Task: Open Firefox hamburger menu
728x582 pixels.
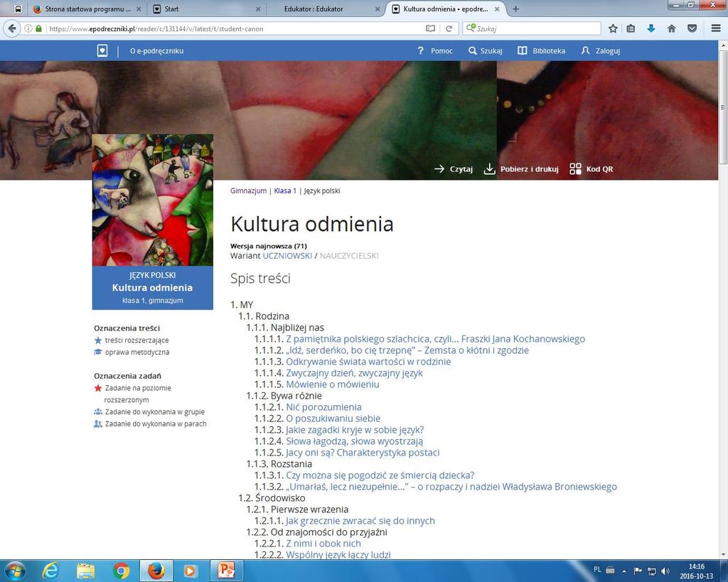Action: click(716, 28)
